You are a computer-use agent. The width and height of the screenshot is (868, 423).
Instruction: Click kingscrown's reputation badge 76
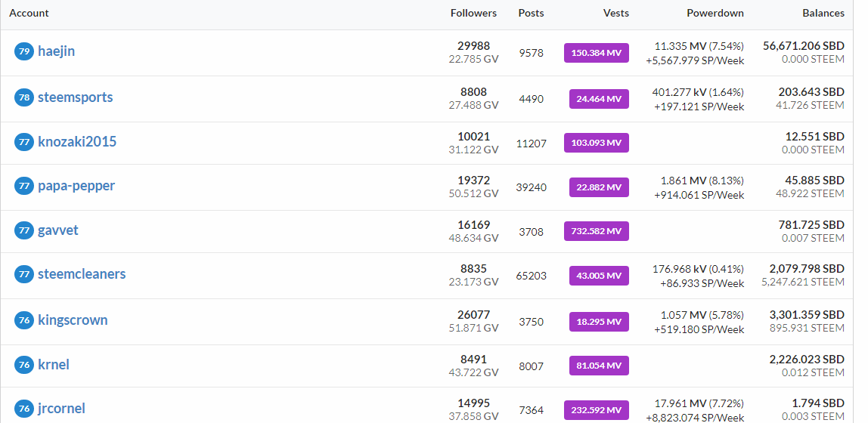pyautogui.click(x=23, y=320)
